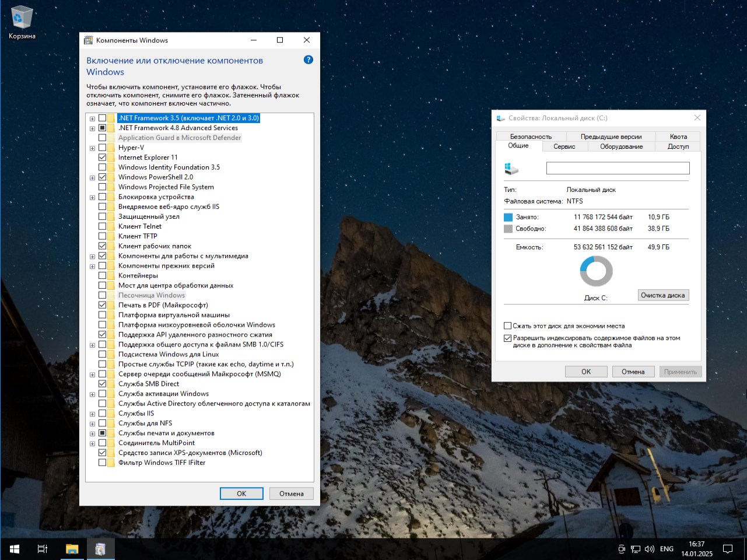Expand the .NET Framework 4.8 Advanced Services node
Viewport: 747px width, 560px height.
pyautogui.click(x=92, y=128)
